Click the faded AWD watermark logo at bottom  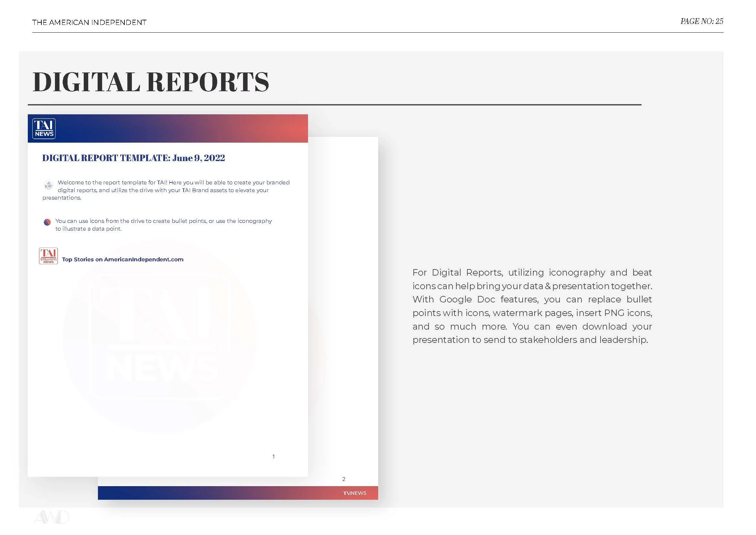click(x=51, y=517)
